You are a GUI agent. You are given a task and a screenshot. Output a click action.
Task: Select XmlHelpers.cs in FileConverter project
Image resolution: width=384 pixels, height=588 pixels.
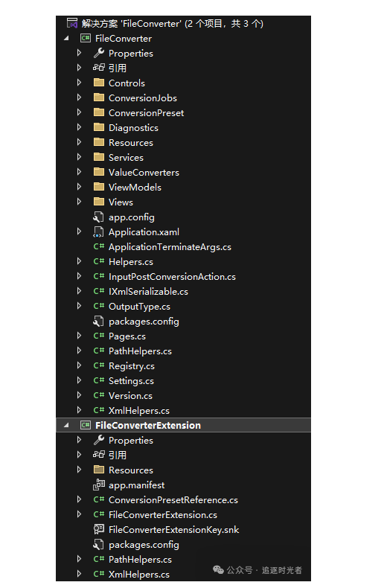pyautogui.click(x=138, y=411)
